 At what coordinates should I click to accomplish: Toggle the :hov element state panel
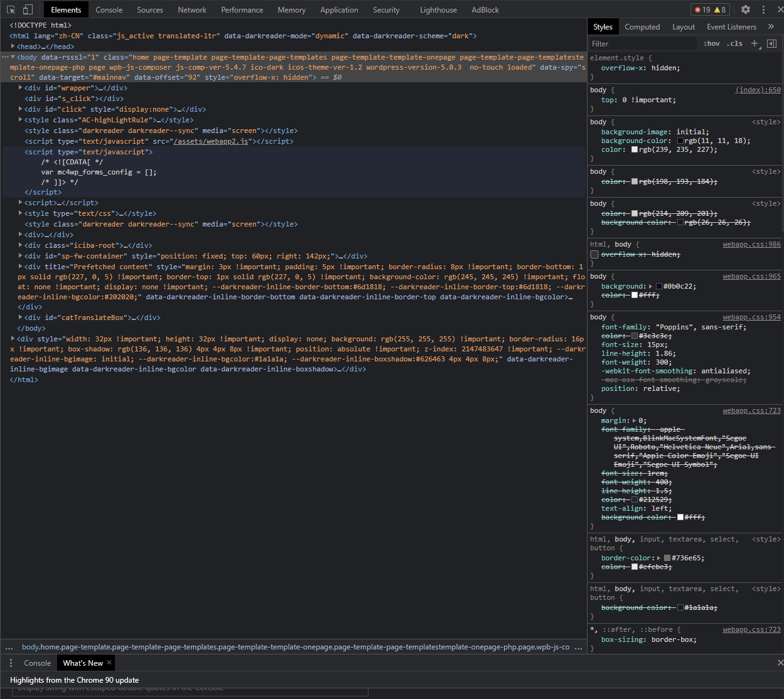712,44
